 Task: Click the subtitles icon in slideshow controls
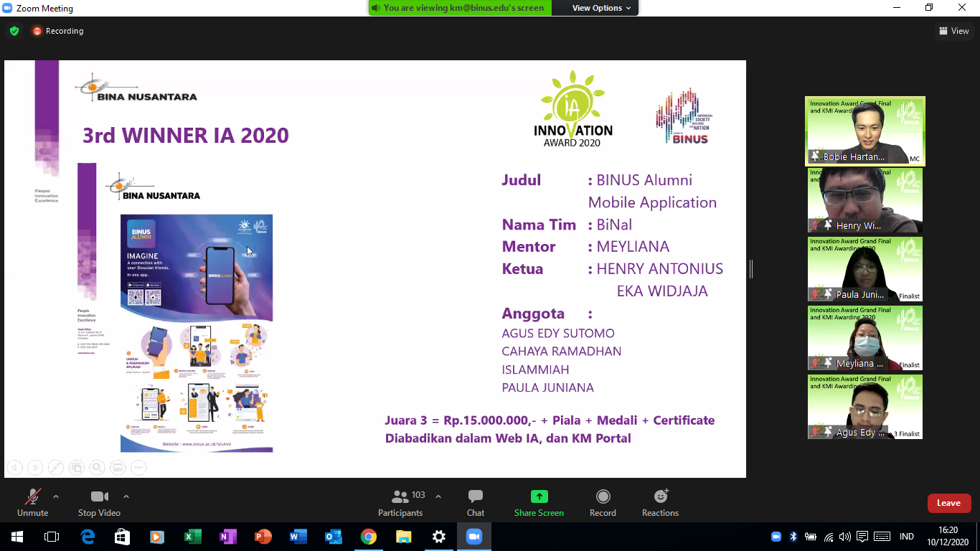tap(118, 468)
